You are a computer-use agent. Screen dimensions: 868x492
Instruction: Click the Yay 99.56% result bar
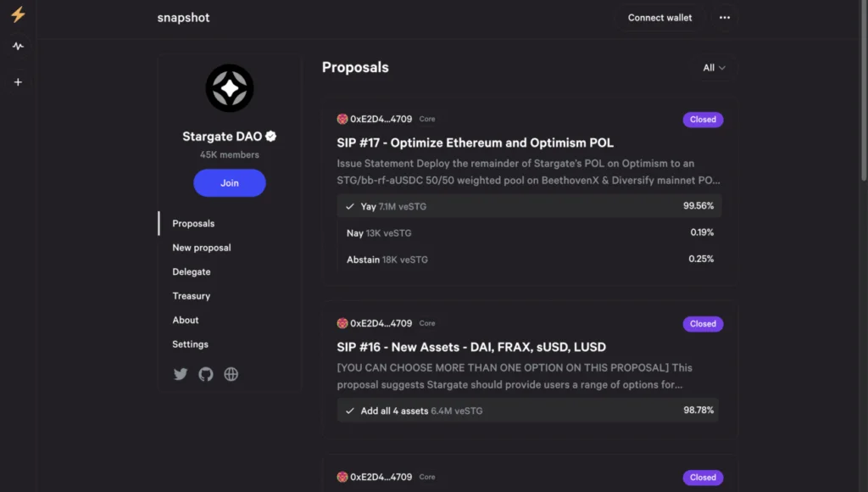pos(529,206)
